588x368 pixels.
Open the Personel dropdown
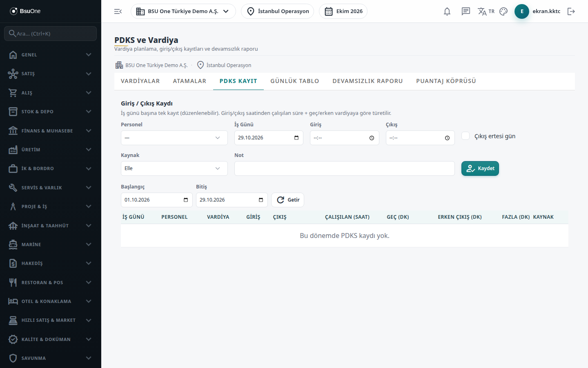174,138
